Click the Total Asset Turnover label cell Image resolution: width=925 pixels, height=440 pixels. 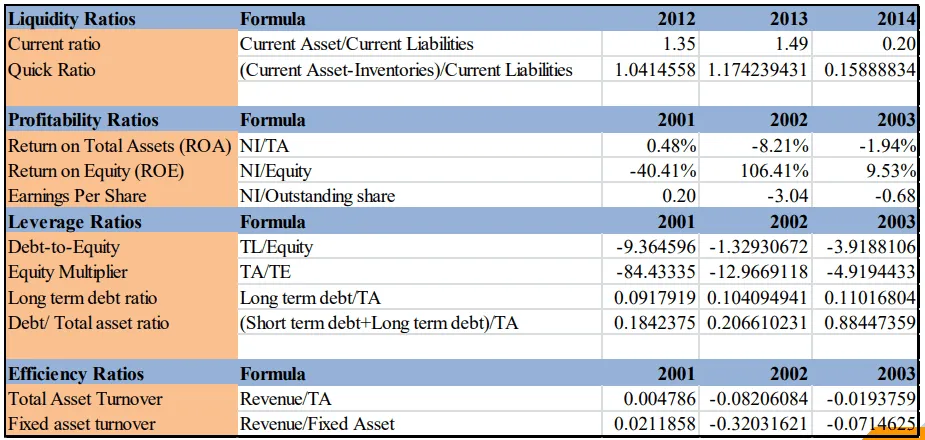pos(85,399)
